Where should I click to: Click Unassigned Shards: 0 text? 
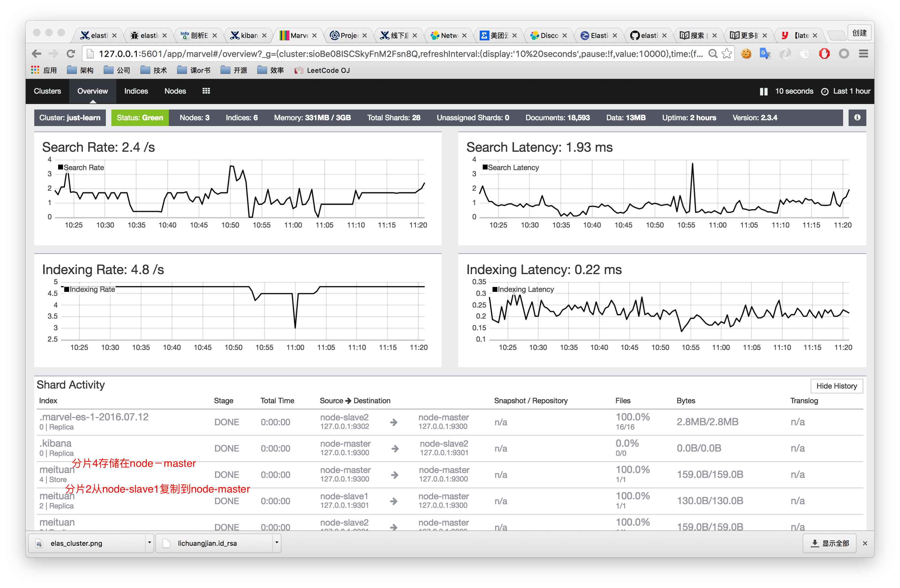[473, 117]
